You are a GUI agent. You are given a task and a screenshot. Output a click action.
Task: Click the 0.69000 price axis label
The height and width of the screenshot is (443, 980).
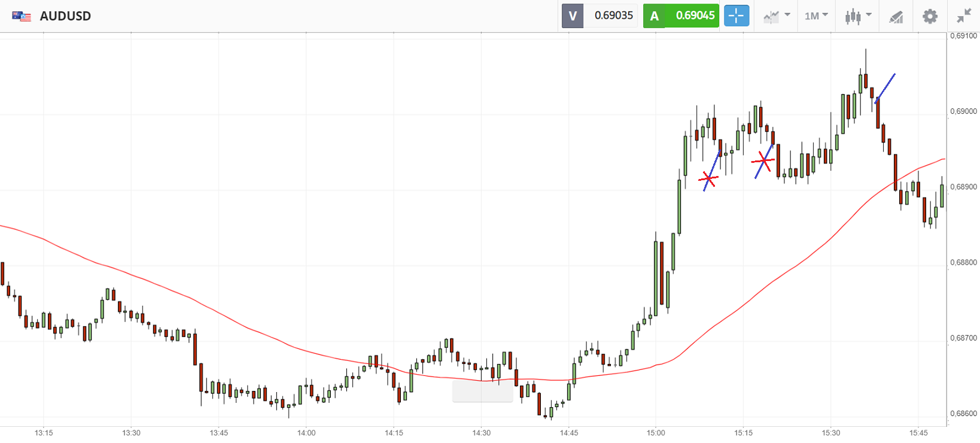click(963, 111)
